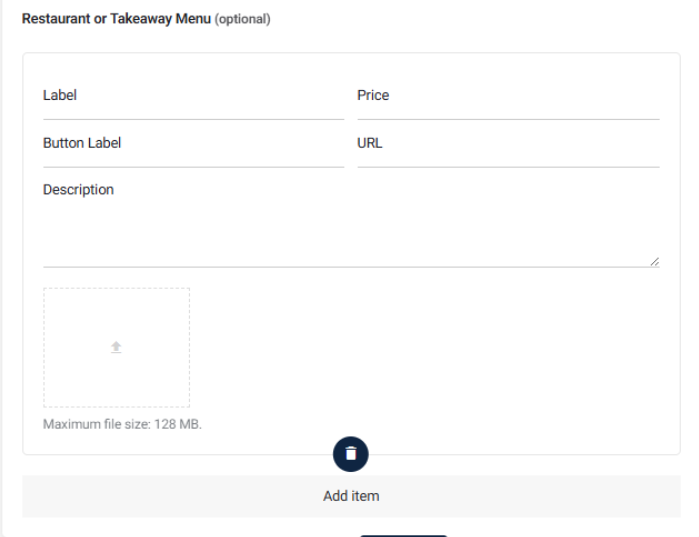Click the dark button below Add item

(403, 536)
